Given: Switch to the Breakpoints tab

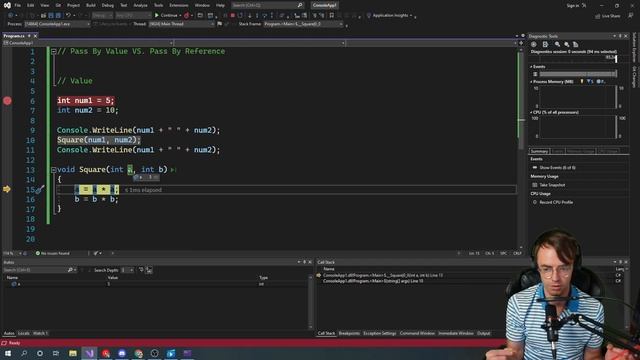Looking at the screenshot, I should pos(349,333).
